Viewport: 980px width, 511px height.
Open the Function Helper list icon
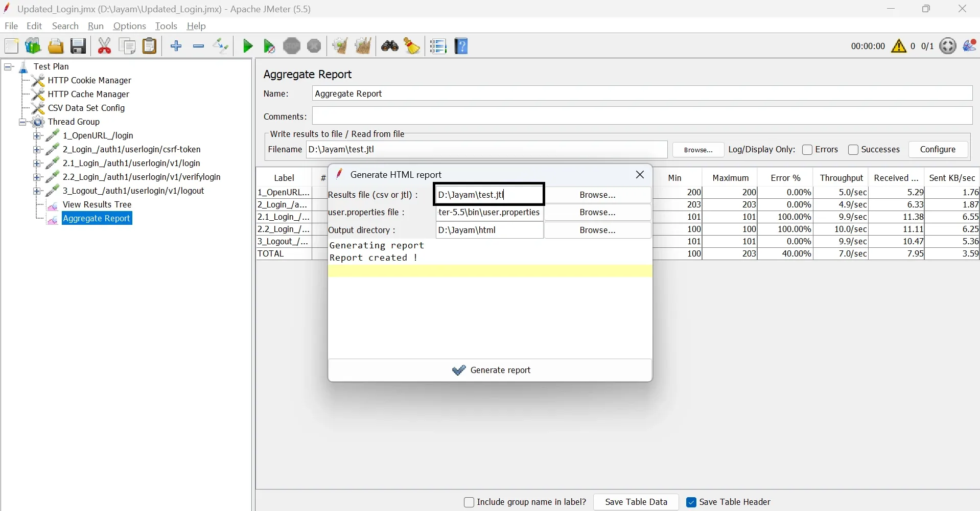click(438, 46)
